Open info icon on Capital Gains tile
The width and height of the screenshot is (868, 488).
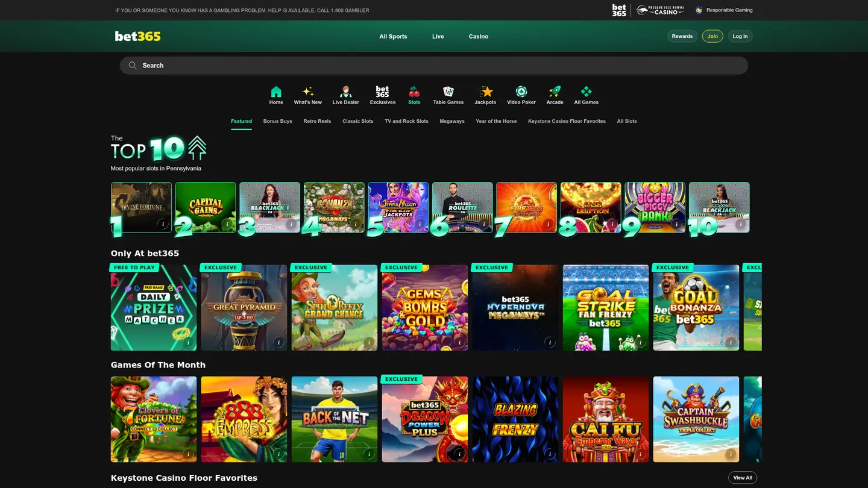tap(227, 224)
